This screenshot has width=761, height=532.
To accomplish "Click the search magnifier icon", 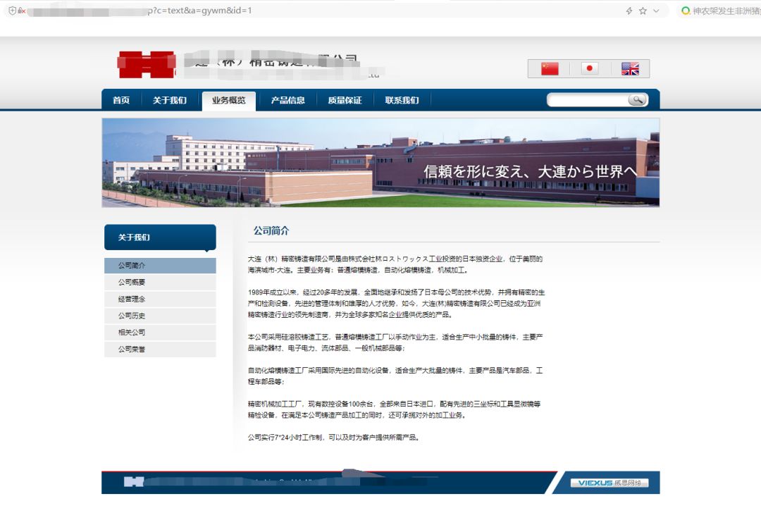I will [x=637, y=99].
